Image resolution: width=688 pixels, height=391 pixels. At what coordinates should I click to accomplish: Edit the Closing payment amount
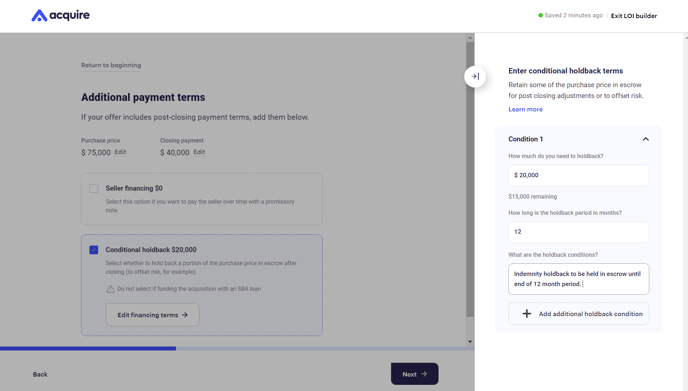pos(199,152)
